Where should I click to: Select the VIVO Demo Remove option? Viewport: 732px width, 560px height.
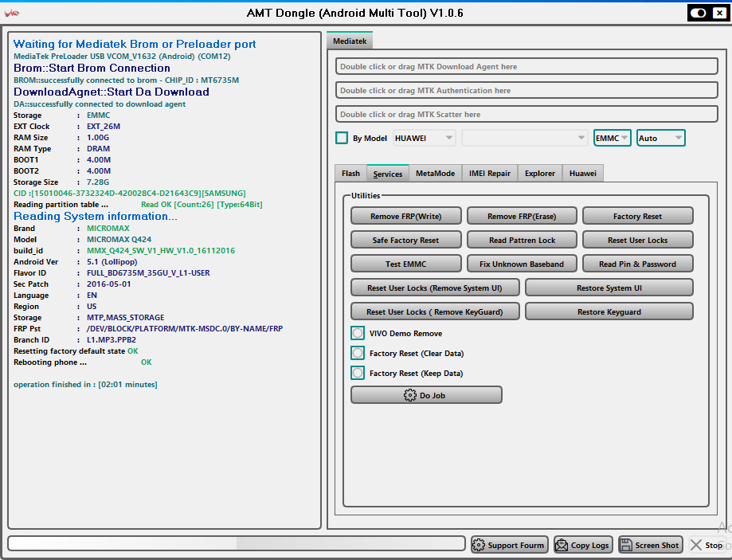coord(358,333)
